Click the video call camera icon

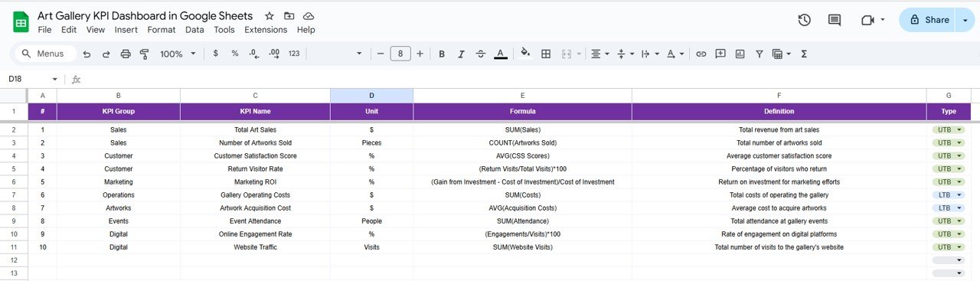(867, 21)
